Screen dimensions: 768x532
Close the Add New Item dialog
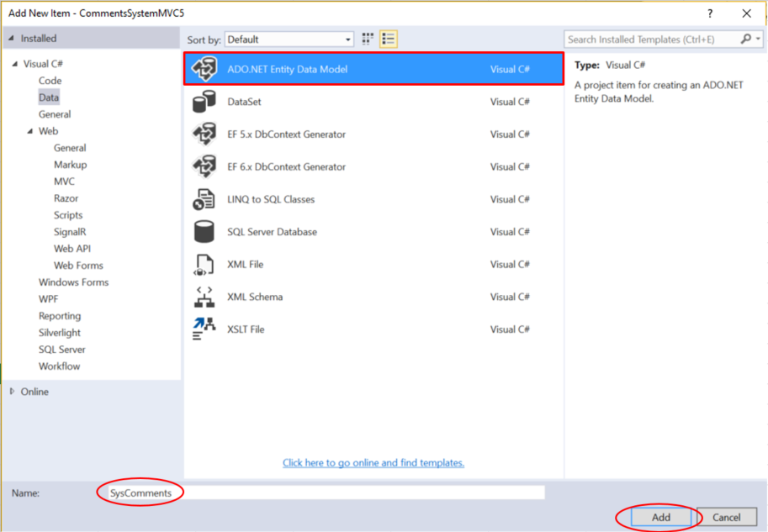tap(746, 13)
